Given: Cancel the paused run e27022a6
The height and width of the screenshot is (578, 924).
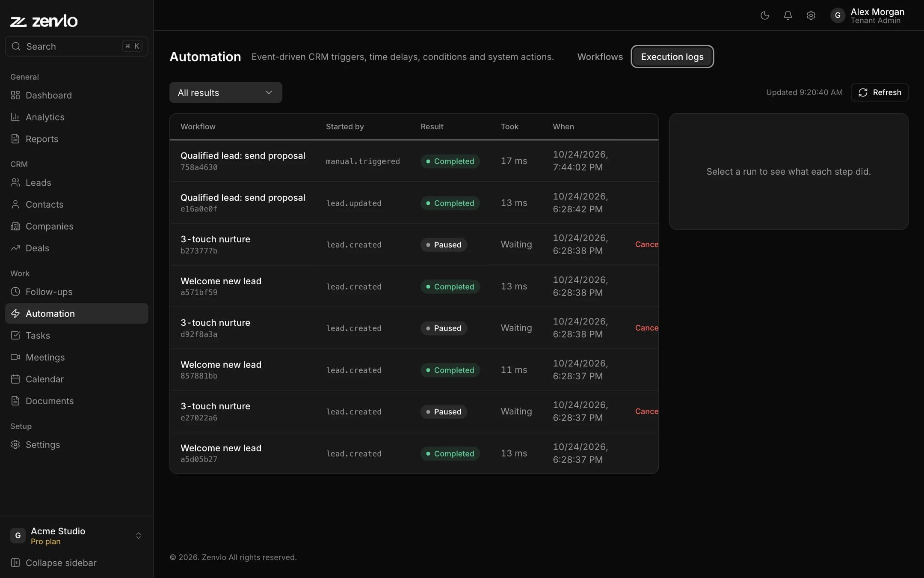Looking at the screenshot, I should [x=647, y=411].
